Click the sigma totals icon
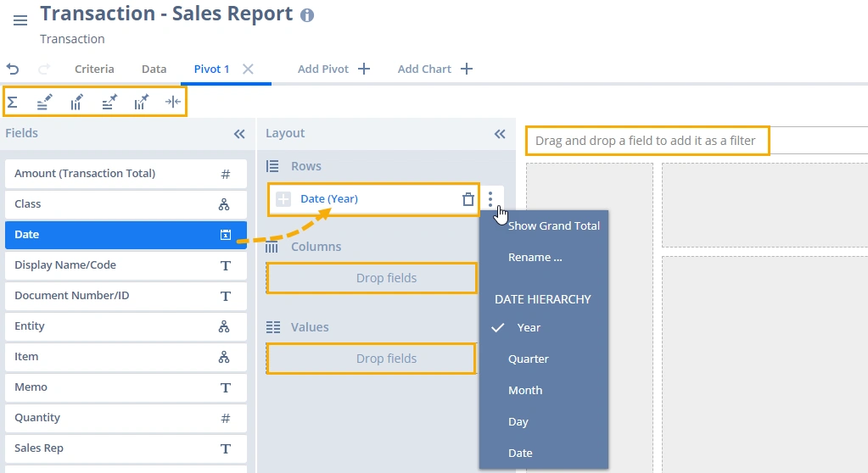This screenshot has width=868, height=473. (x=13, y=103)
